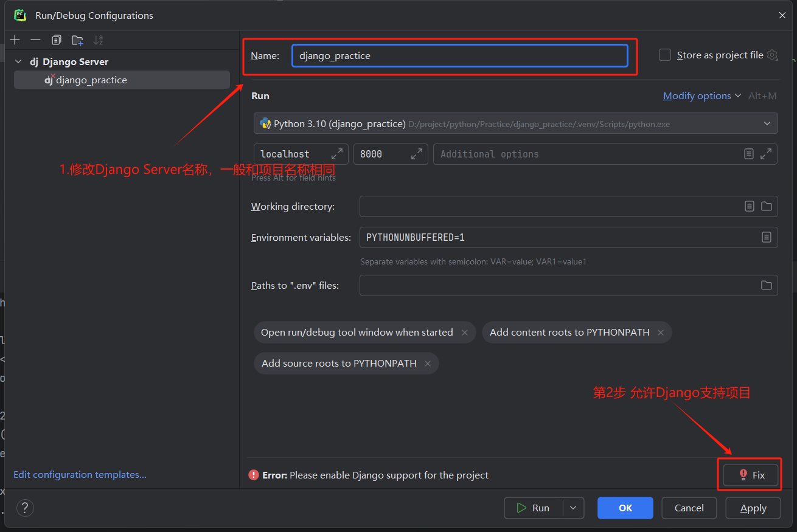Insert macro in Working directory field
Viewport: 797px width, 532px height.
[750, 207]
